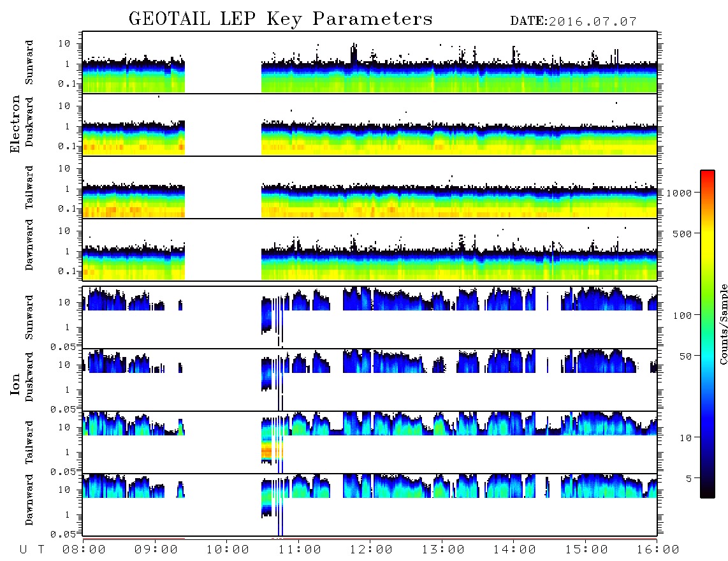This screenshot has width=728, height=561.
Task: Open the Electron Dawnward spectrogram panel
Action: pyautogui.click(x=370, y=249)
